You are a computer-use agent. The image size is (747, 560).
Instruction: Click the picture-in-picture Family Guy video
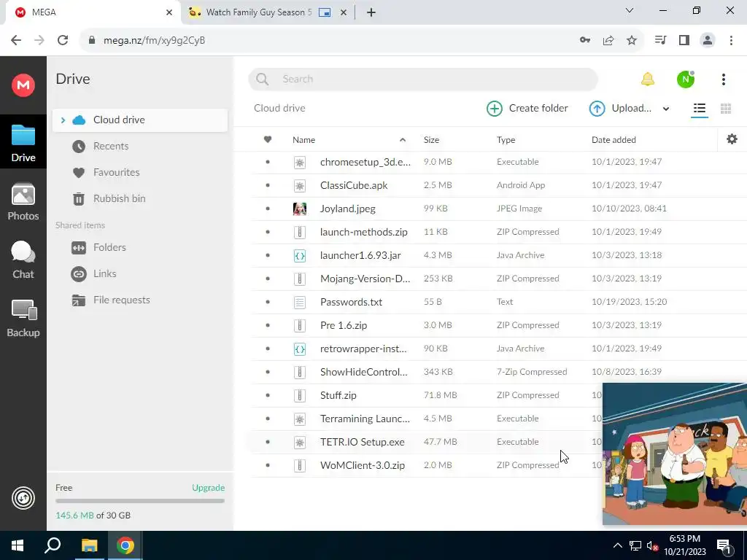[x=675, y=454]
